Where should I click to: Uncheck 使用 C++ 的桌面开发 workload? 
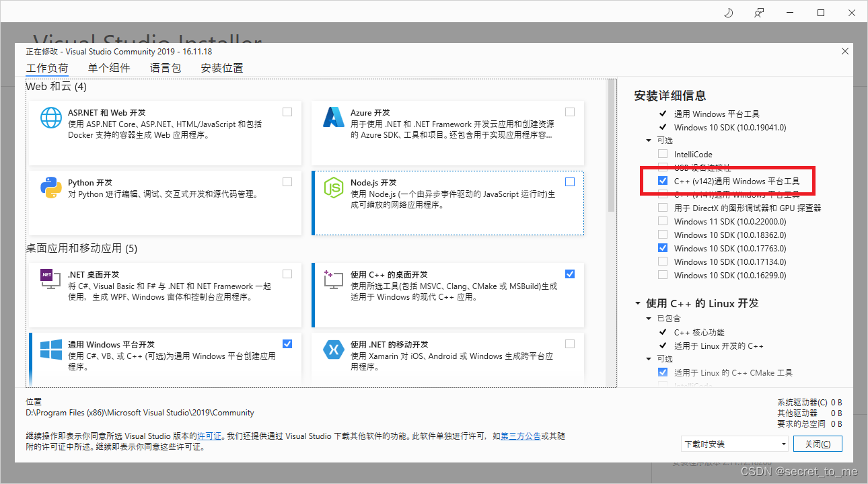pyautogui.click(x=570, y=274)
